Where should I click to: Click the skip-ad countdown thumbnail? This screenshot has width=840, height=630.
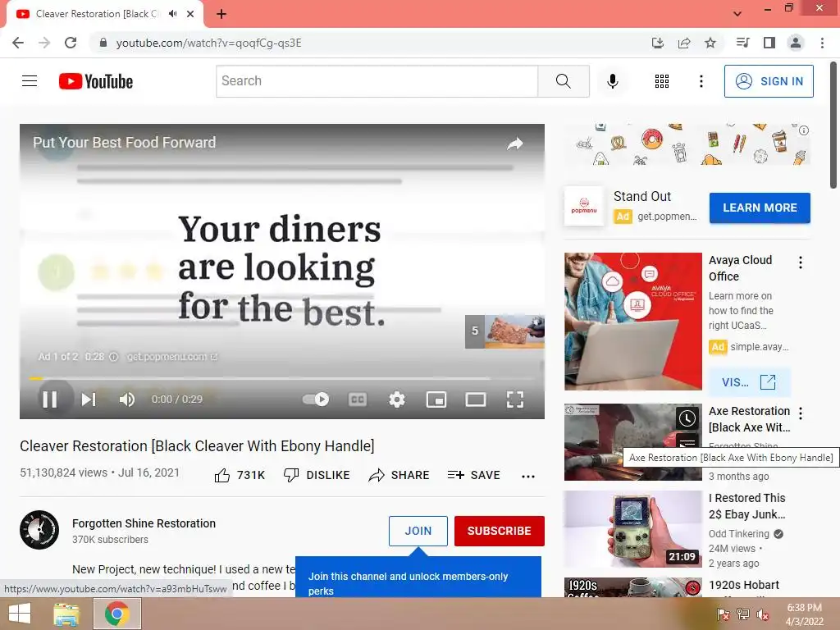pyautogui.click(x=504, y=331)
